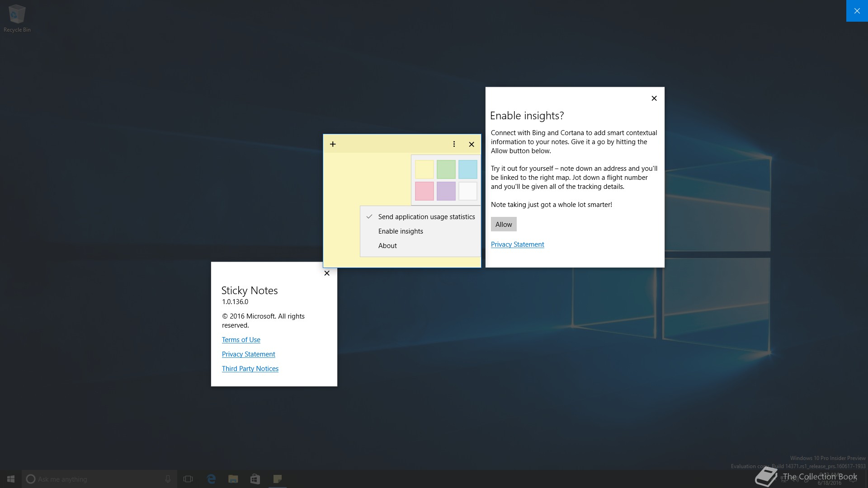Open the Terms of Use link
Image resolution: width=868 pixels, height=488 pixels.
(241, 340)
